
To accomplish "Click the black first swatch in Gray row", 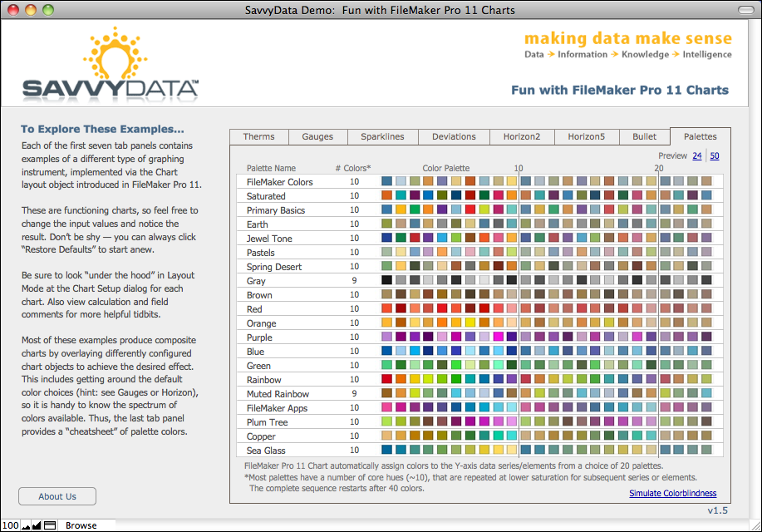I will click(387, 280).
